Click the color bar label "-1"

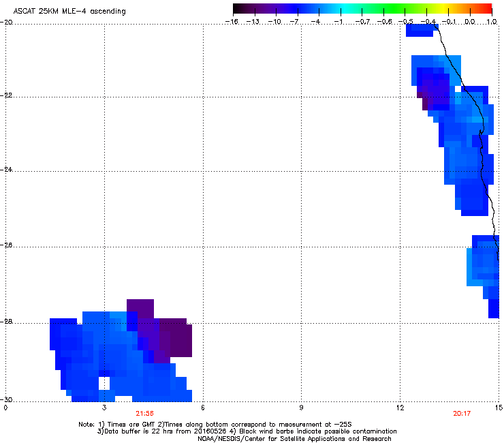click(338, 22)
